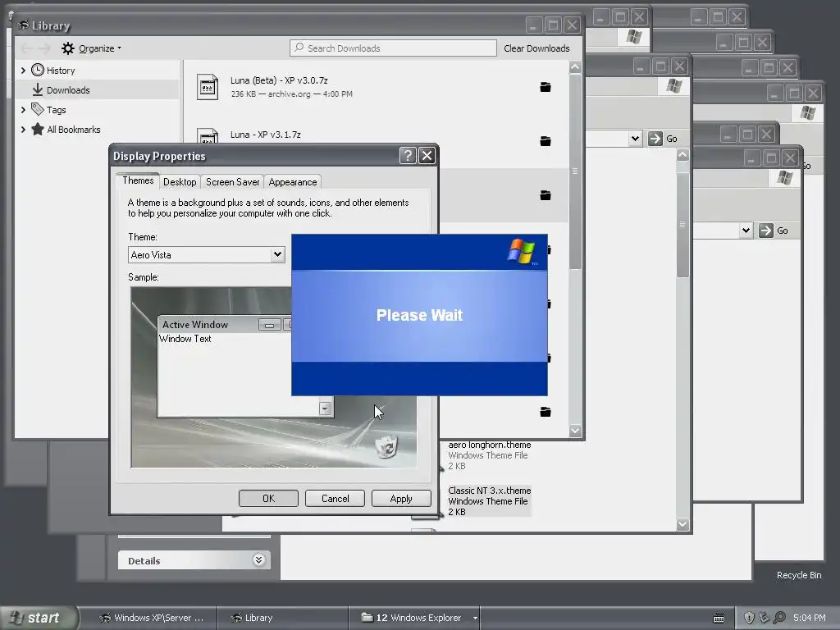Open containing folder for Luna - XP v3.1.7z
Viewport: 840px width, 630px height.
tap(546, 141)
